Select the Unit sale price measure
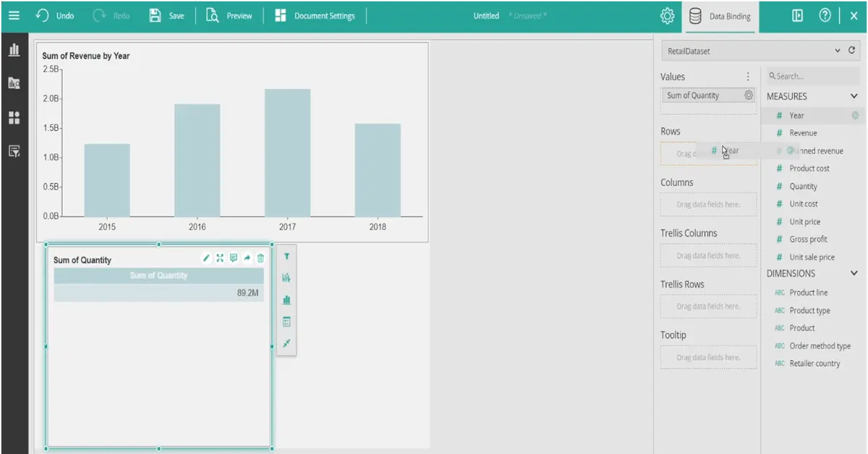Screen dimensions: 868x454 coord(812,258)
